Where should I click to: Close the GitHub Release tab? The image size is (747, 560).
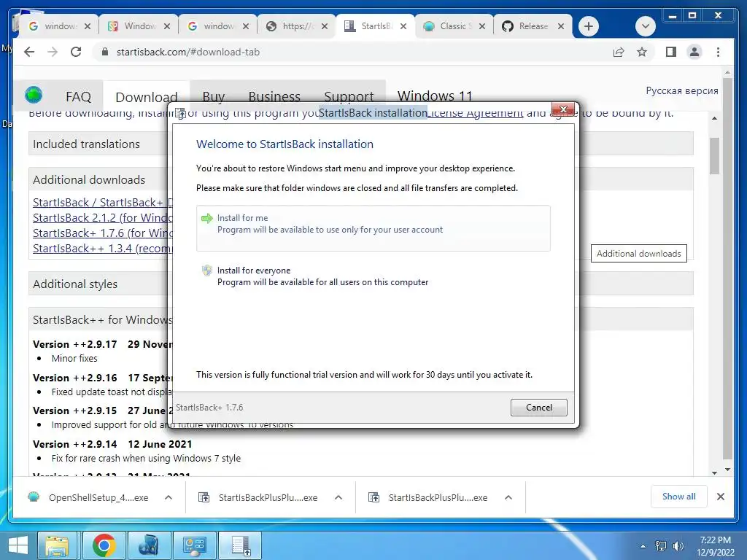[561, 26]
